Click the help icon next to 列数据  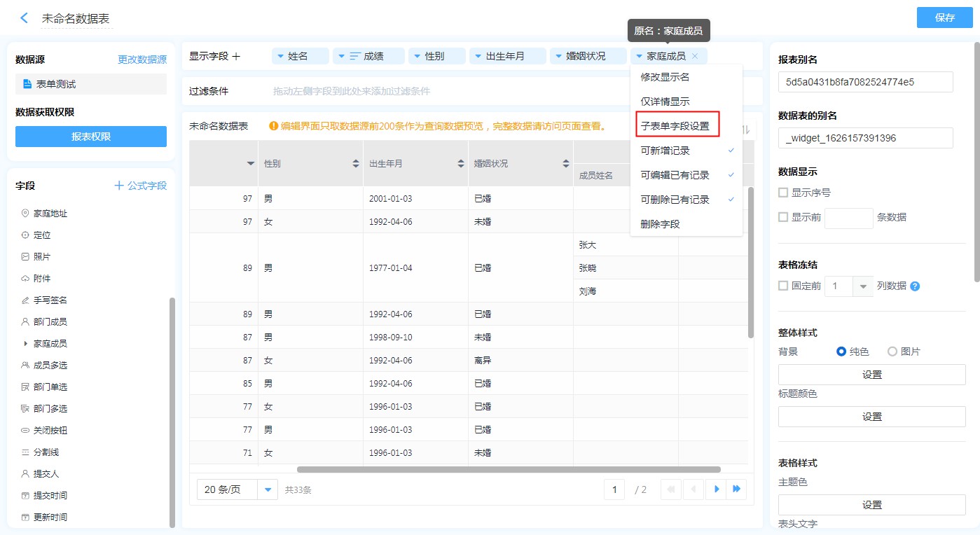pos(915,286)
